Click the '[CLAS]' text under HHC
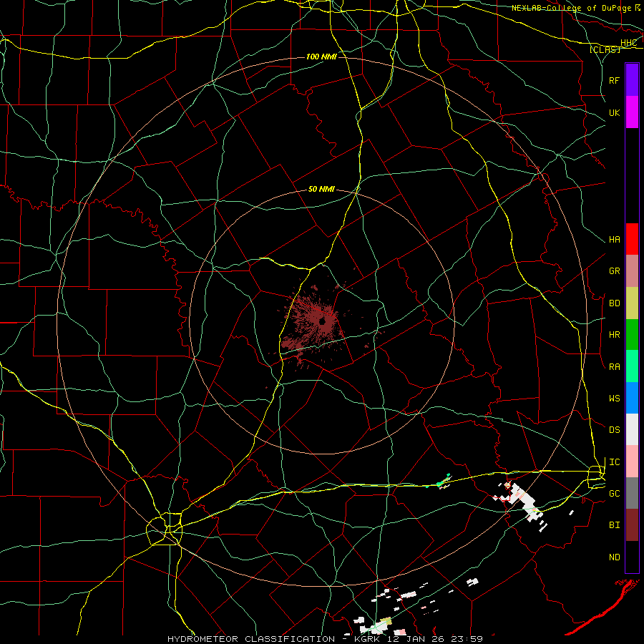The height and width of the screenshot is (644, 644). [x=605, y=50]
